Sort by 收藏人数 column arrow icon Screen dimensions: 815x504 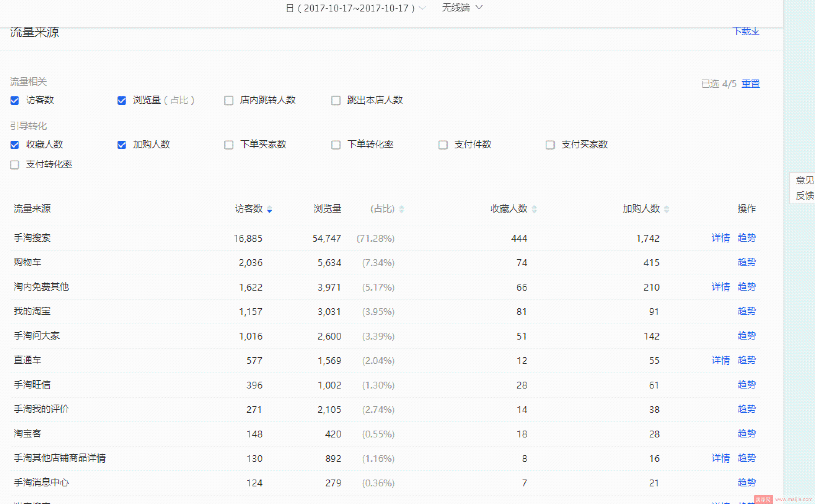click(x=534, y=209)
